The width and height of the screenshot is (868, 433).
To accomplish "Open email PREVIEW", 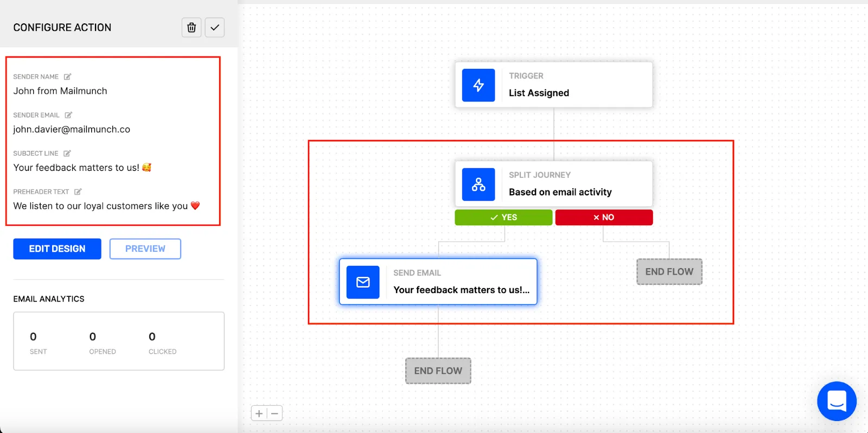I will [x=145, y=249].
